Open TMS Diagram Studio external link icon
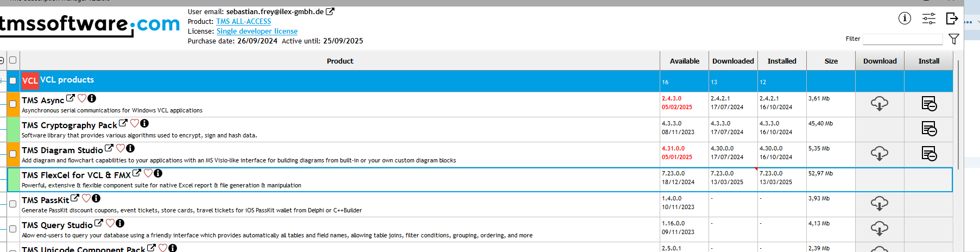Image resolution: width=980 pixels, height=252 pixels. click(109, 148)
